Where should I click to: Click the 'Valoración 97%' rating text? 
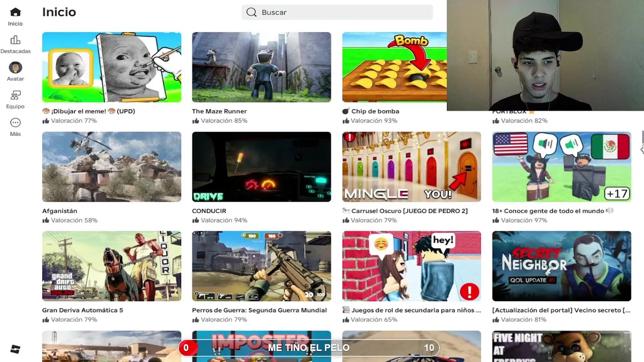(524, 220)
